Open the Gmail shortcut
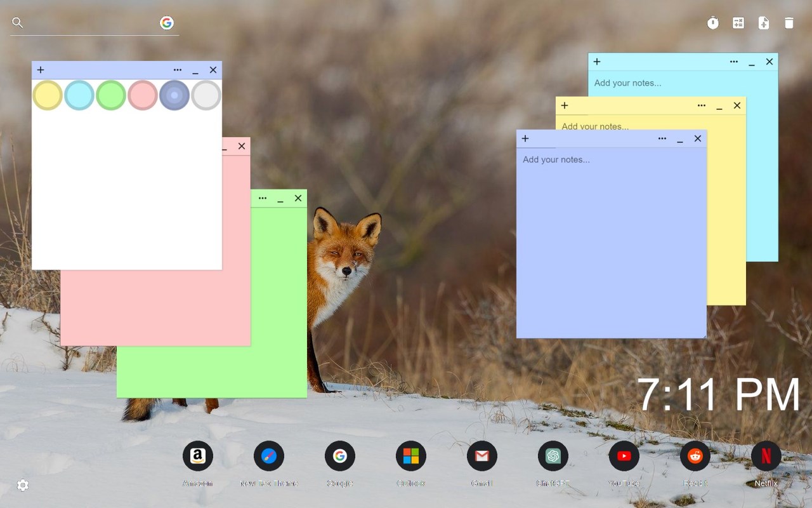The height and width of the screenshot is (508, 812). 482,456
